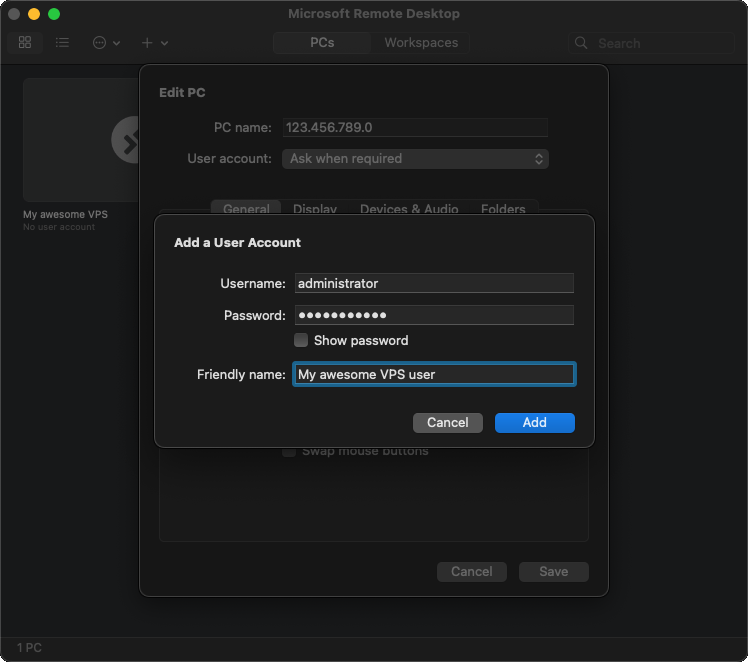Open the ellipsis actions menu in toolbar
This screenshot has height=662, width=748.
pyautogui.click(x=105, y=43)
